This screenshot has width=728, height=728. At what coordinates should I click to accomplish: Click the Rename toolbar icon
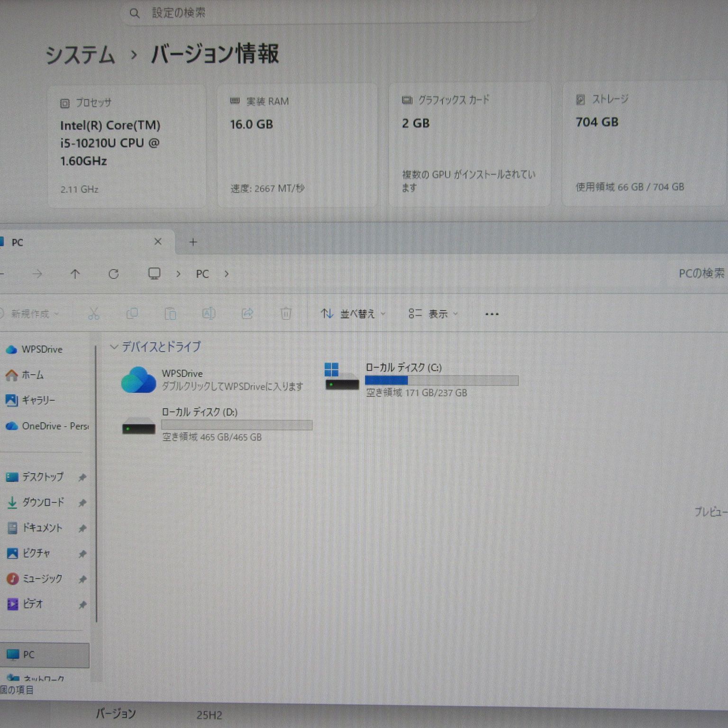pyautogui.click(x=209, y=314)
